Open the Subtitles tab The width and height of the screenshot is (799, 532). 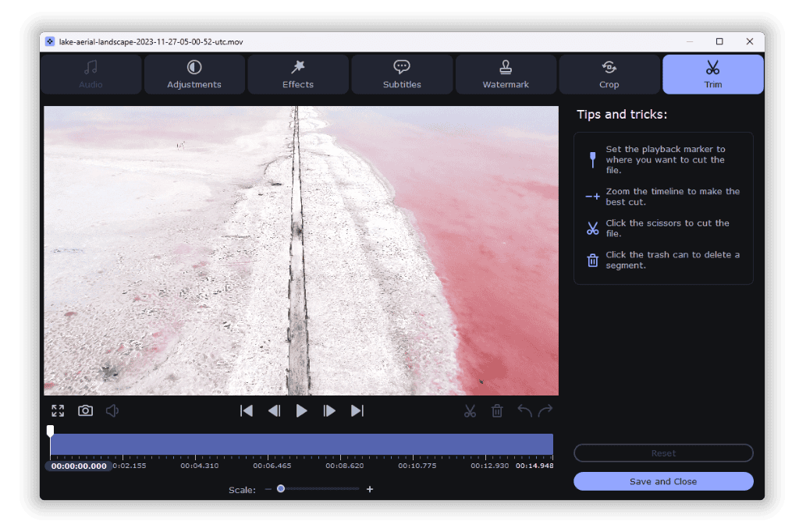[402, 74]
